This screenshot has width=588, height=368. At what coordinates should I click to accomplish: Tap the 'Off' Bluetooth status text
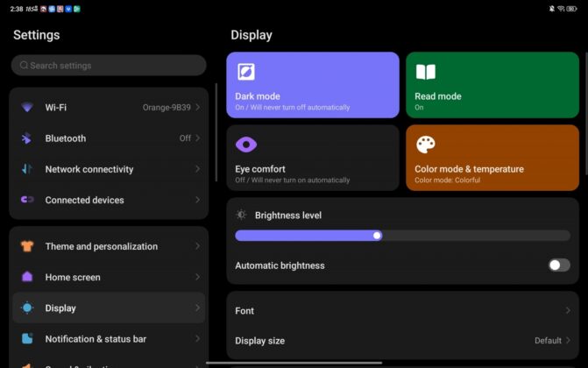point(185,138)
